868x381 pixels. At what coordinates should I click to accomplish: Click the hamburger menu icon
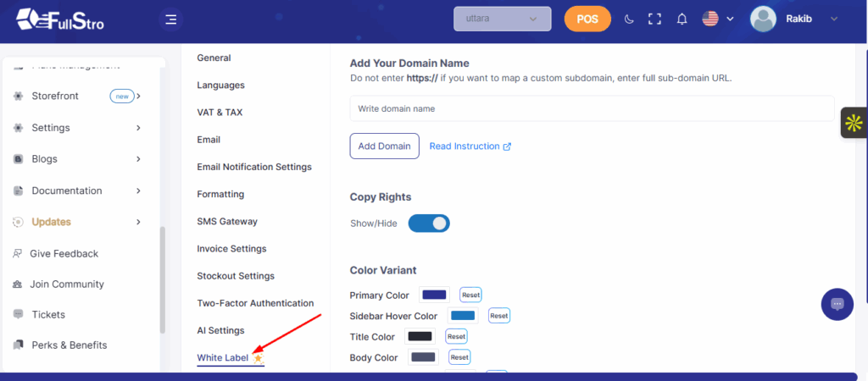pos(171,19)
